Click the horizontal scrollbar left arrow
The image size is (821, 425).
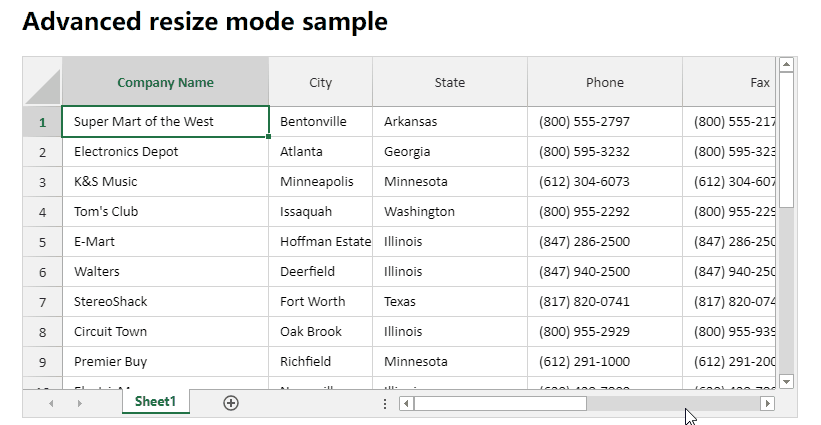pyautogui.click(x=406, y=403)
